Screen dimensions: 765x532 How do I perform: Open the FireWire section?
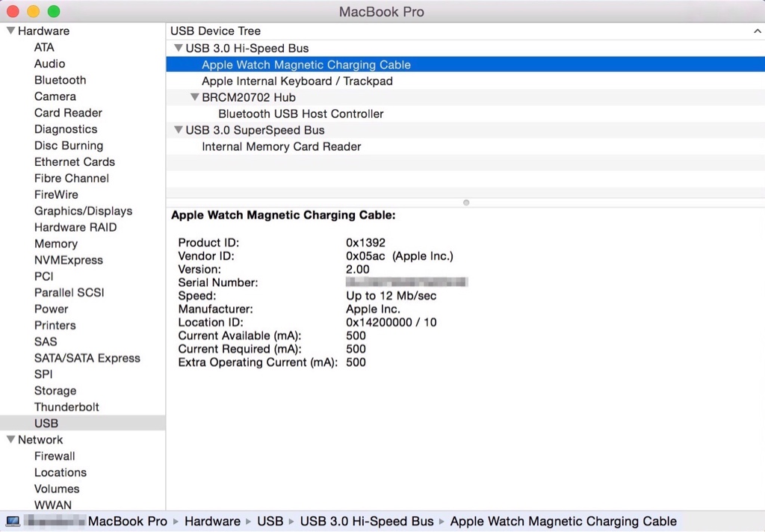pyautogui.click(x=56, y=195)
